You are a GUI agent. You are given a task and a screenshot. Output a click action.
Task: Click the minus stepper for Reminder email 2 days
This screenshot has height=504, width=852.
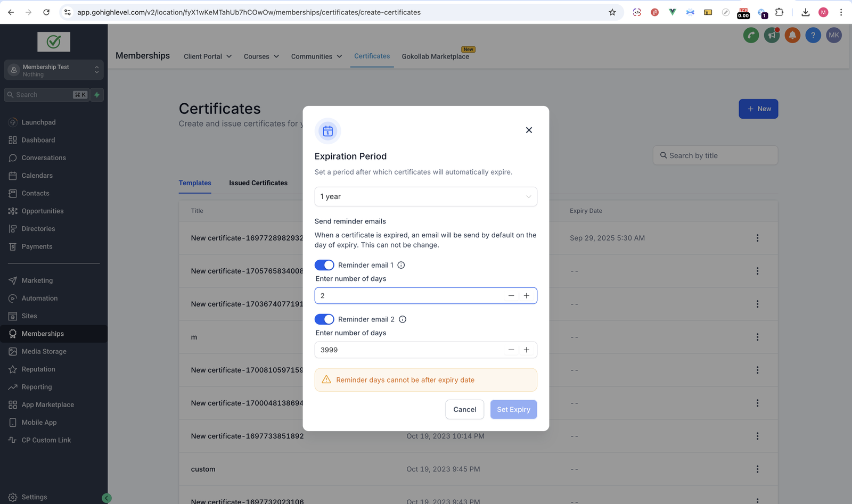coord(511,350)
